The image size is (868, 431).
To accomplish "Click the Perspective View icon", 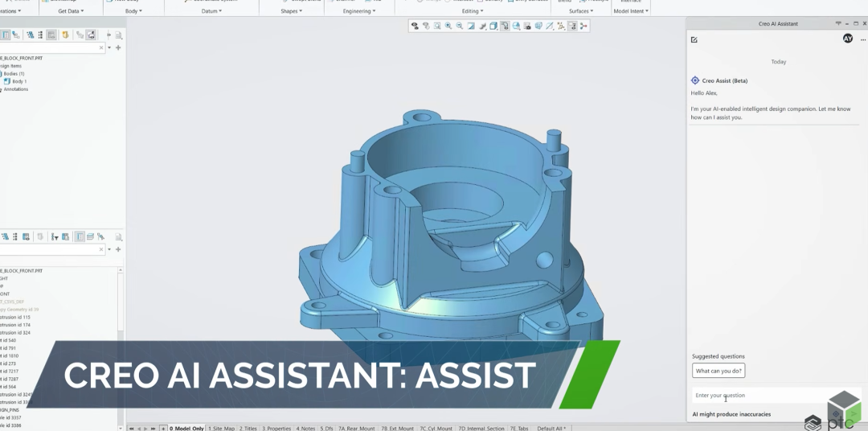I will coord(538,26).
